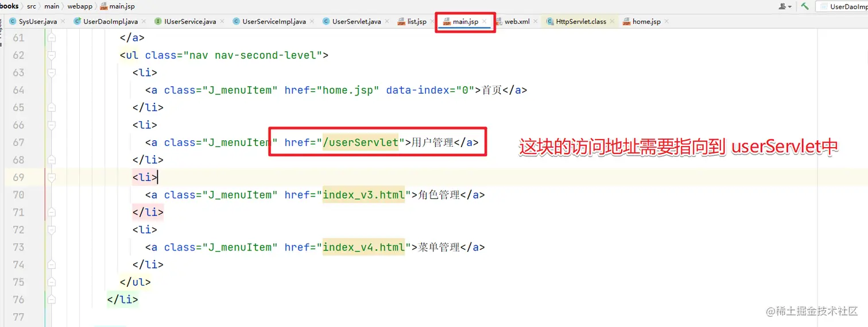This screenshot has height=327, width=868.
Task: Close the home.jsp tab
Action: (666, 21)
